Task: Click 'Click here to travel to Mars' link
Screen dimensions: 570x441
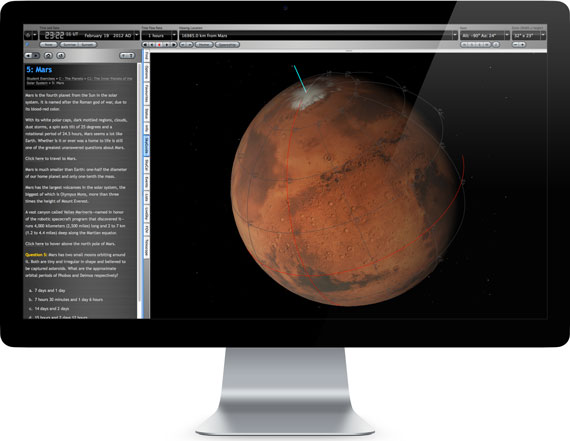Action: tap(51, 159)
